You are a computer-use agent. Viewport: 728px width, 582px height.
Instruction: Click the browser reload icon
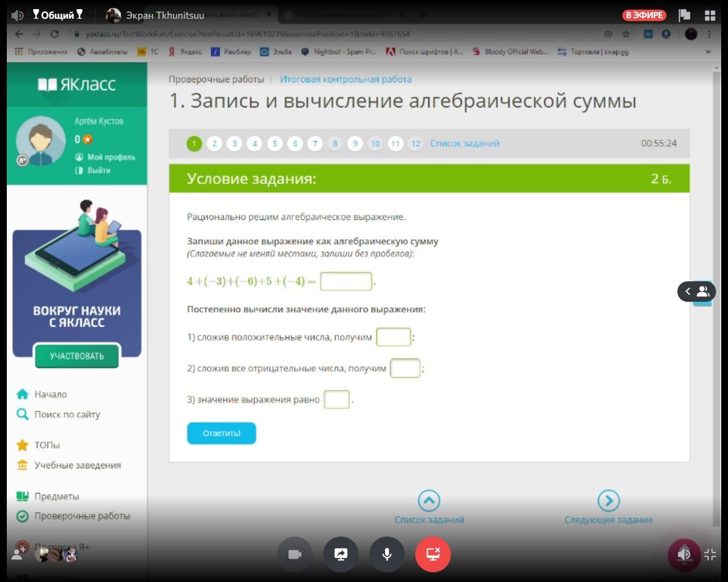tap(55, 34)
